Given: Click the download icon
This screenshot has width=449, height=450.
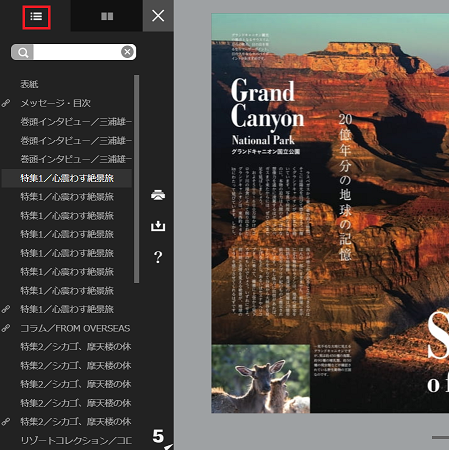Looking at the screenshot, I should (158, 226).
